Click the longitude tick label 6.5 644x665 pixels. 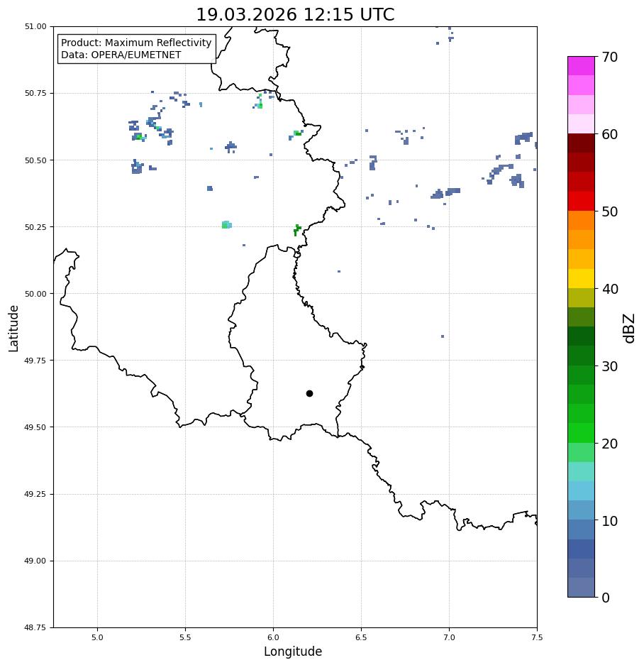pos(361,637)
